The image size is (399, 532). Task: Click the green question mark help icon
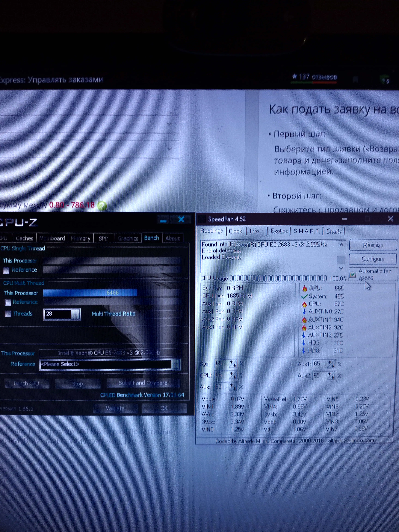pyautogui.click(x=102, y=206)
